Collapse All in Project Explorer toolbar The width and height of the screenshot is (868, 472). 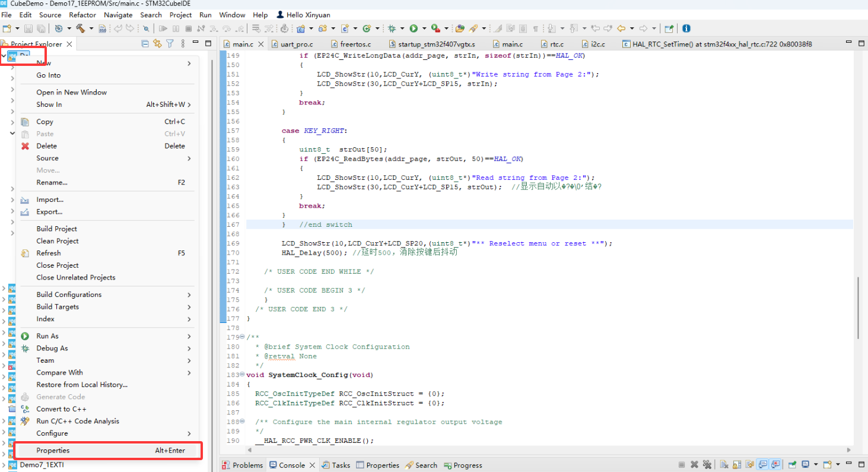pos(145,43)
